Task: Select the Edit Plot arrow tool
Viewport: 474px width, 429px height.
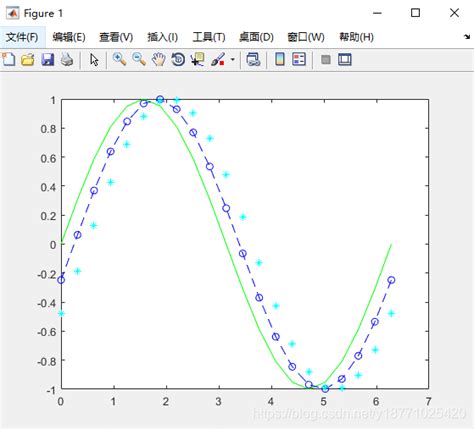Action: pyautogui.click(x=94, y=60)
